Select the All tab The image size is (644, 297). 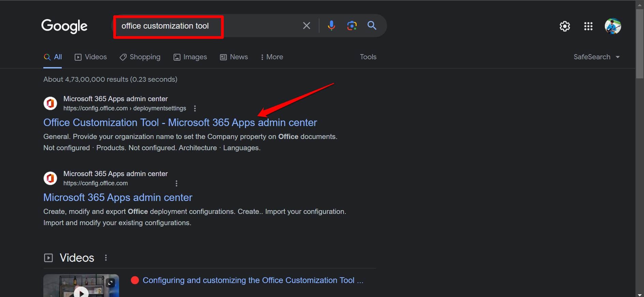[53, 57]
